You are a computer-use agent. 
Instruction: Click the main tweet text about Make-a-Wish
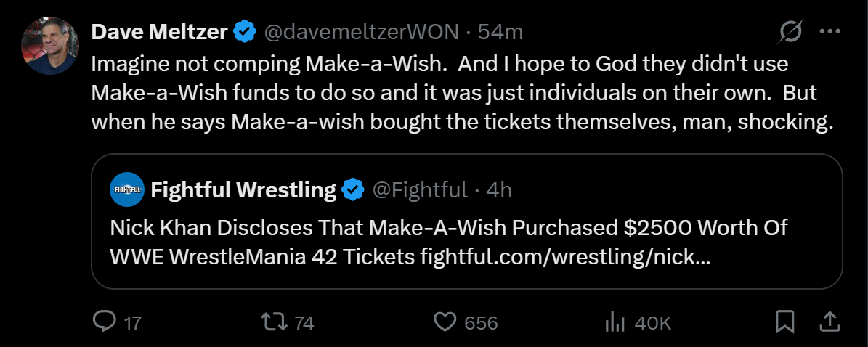(x=461, y=93)
